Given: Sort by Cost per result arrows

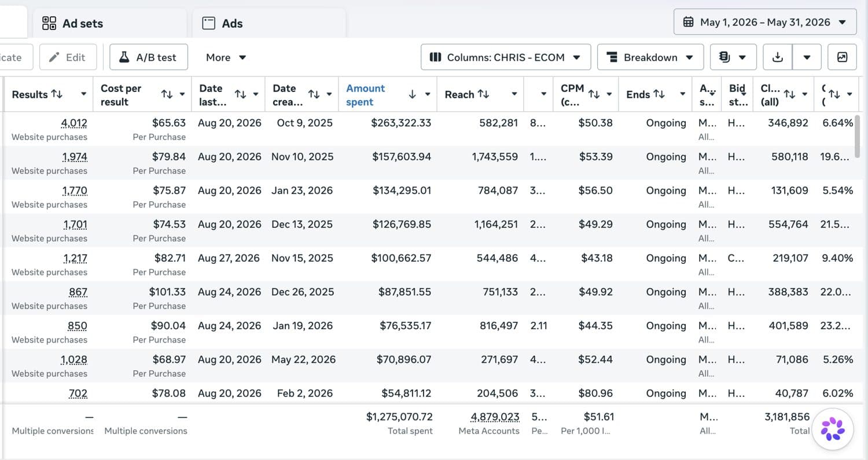Looking at the screenshot, I should (167, 94).
